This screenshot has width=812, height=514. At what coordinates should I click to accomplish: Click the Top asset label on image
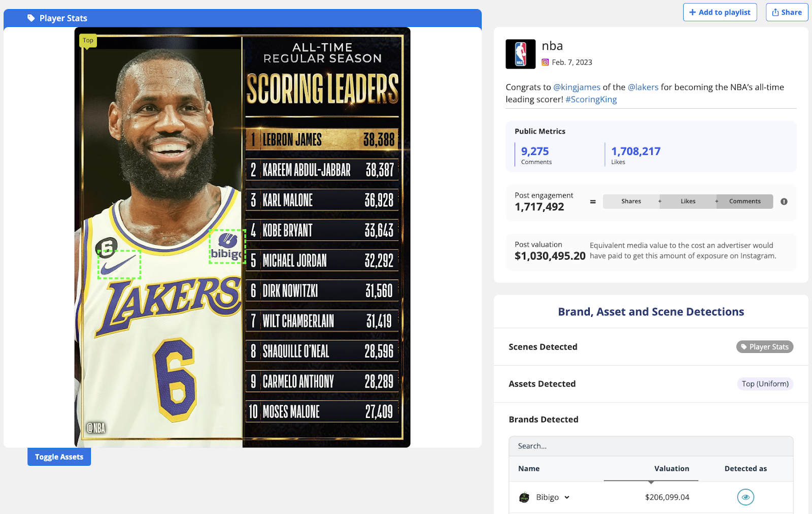coord(88,41)
